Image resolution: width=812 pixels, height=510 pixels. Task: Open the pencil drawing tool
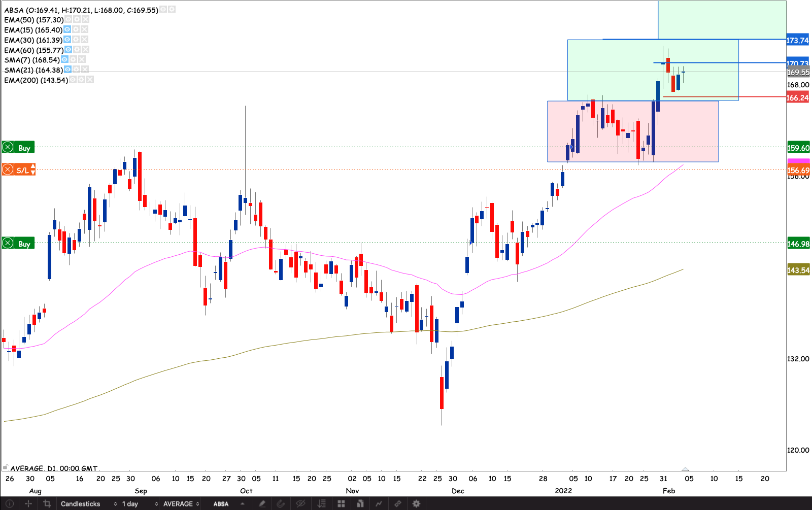tap(262, 504)
